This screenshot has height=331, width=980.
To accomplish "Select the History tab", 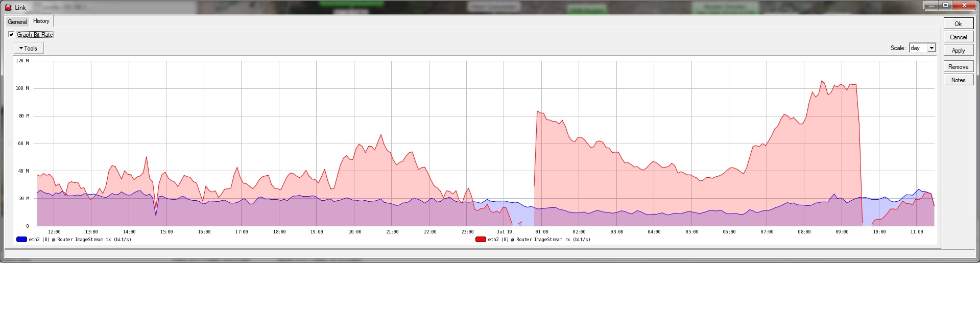I will point(41,21).
